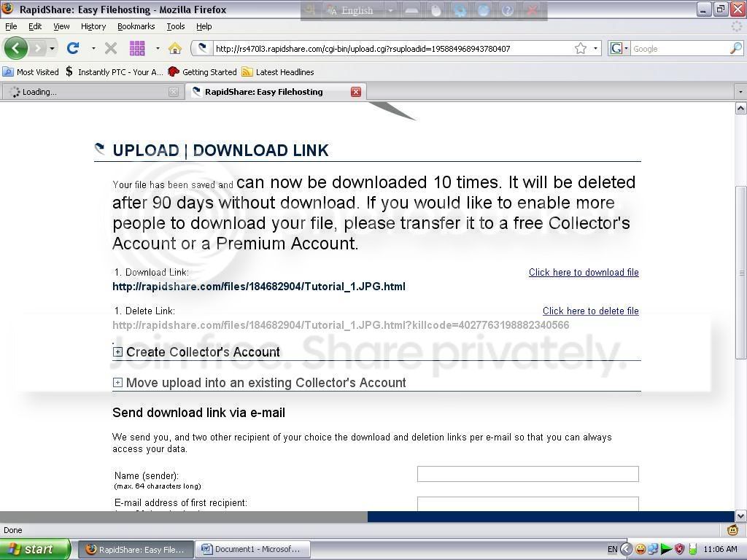Image resolution: width=747 pixels, height=560 pixels.
Task: Click into the Name (sender) field
Action: pyautogui.click(x=528, y=474)
